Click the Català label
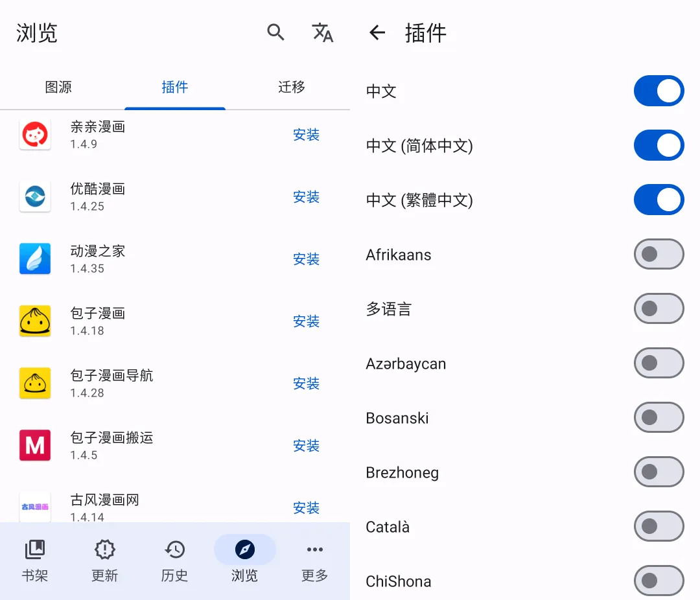 388,527
